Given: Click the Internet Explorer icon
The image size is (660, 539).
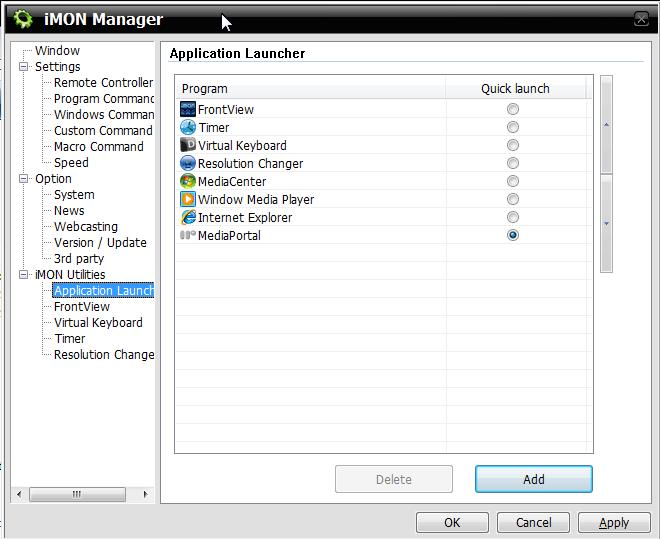Looking at the screenshot, I should click(x=187, y=217).
